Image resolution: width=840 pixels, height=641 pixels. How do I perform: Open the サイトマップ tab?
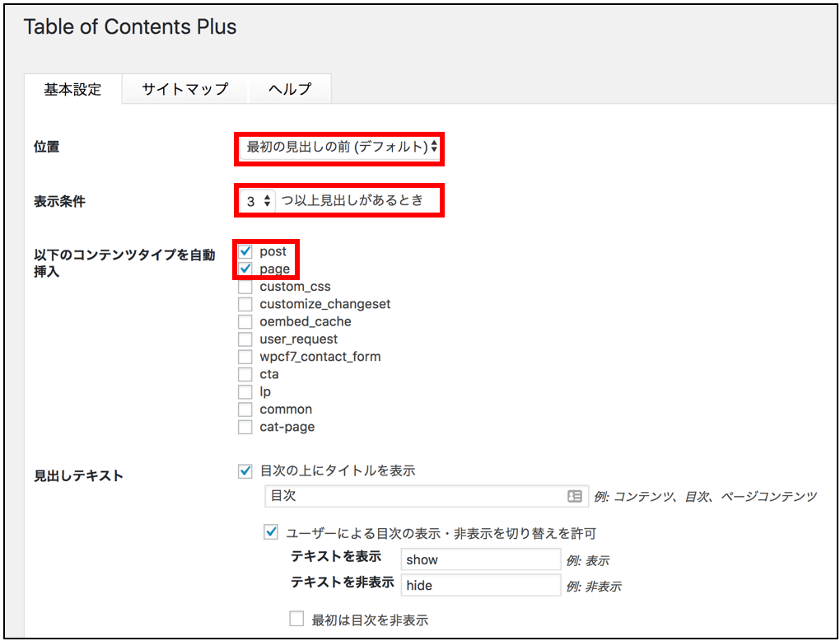[x=184, y=89]
